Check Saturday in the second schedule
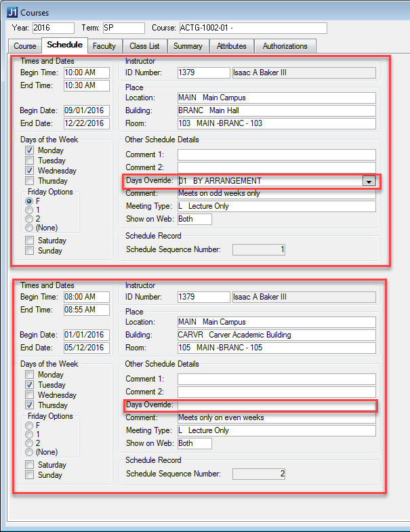 (30, 464)
